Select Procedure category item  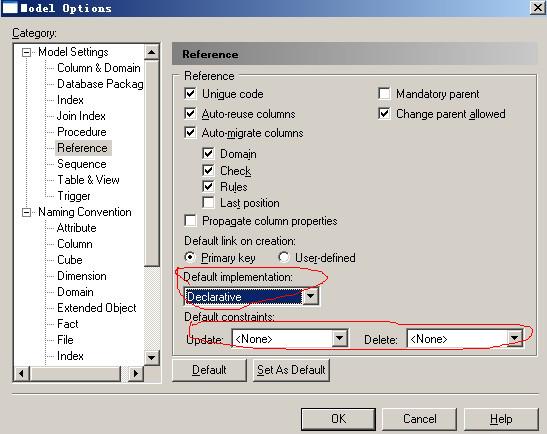coord(82,132)
